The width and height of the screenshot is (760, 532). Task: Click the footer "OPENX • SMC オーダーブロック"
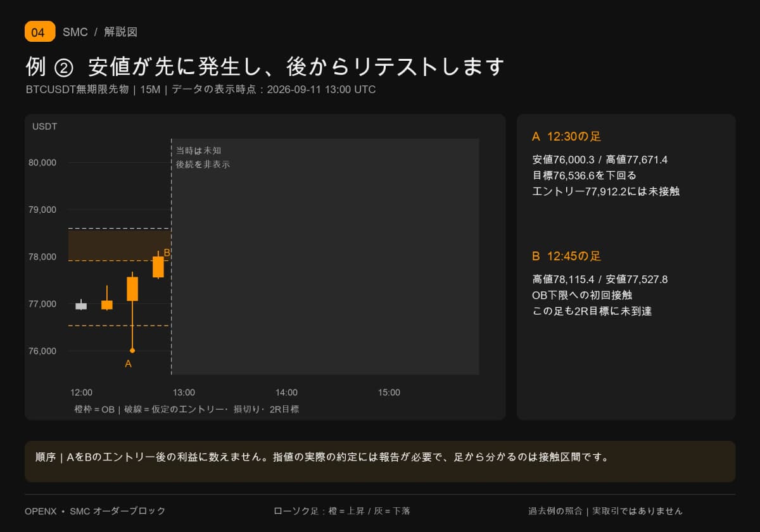tap(95, 511)
